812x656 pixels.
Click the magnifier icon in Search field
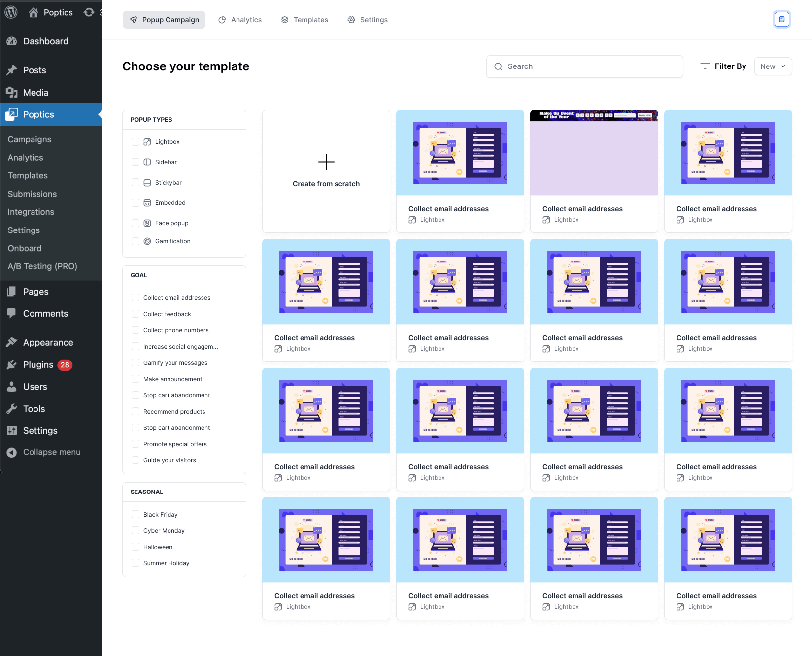point(498,66)
